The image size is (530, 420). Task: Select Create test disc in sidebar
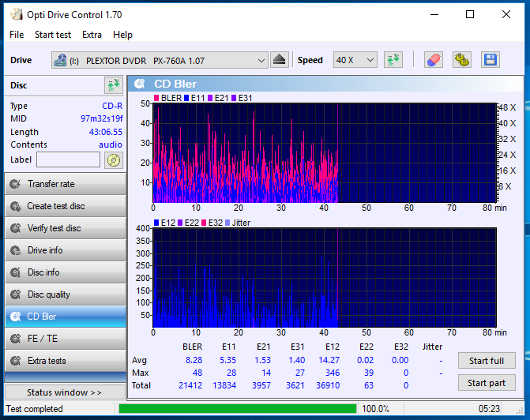66,206
